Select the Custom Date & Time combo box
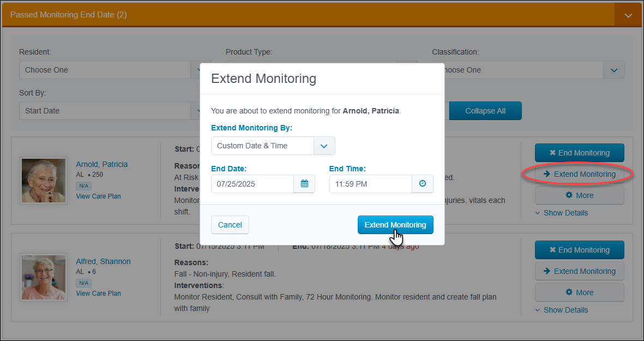Image resolution: width=644 pixels, height=341 pixels. (273, 146)
